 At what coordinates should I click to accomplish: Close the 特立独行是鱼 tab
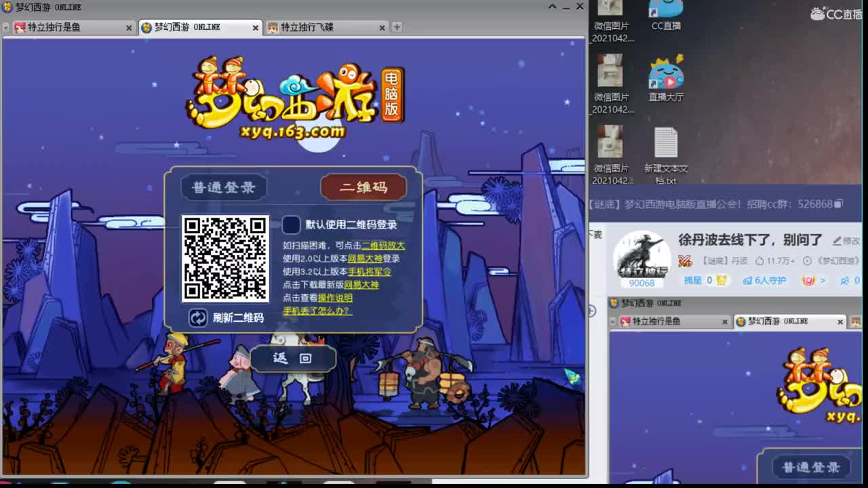coord(129,28)
